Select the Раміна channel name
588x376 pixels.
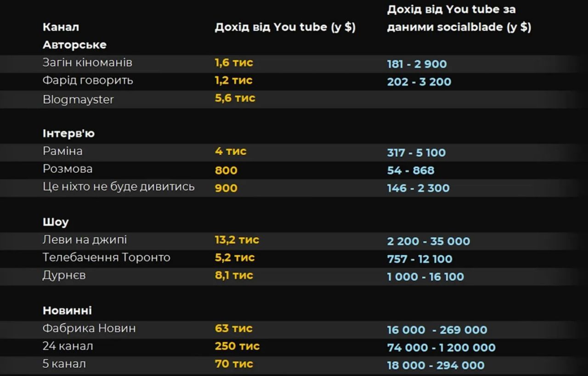[x=62, y=151]
